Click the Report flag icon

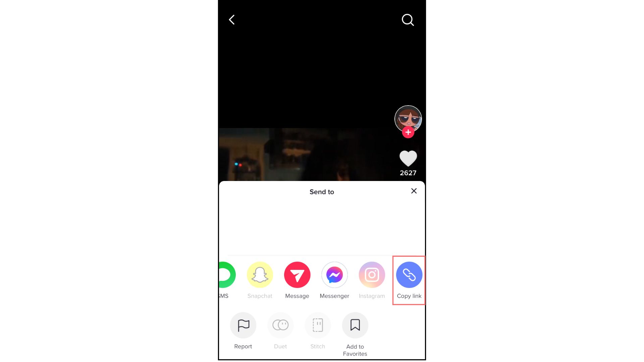pyautogui.click(x=243, y=325)
